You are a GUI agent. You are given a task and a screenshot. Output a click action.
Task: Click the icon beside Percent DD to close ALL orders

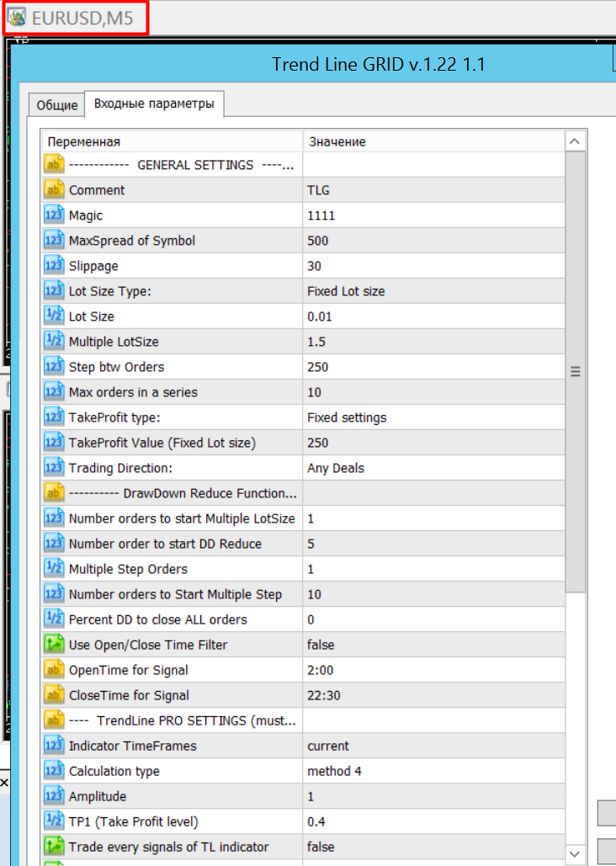(54, 619)
